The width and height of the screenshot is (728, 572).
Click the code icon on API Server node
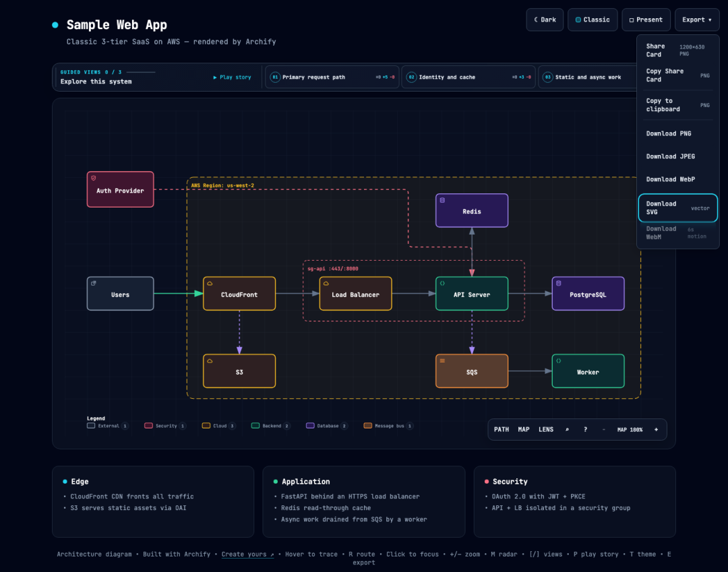coord(442,284)
